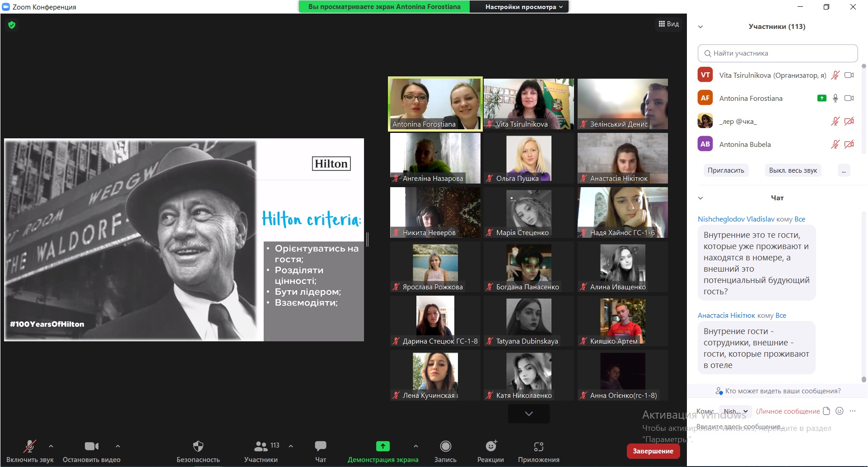Open the Чат speech bubble
This screenshot has width=868, height=467.
point(321,451)
